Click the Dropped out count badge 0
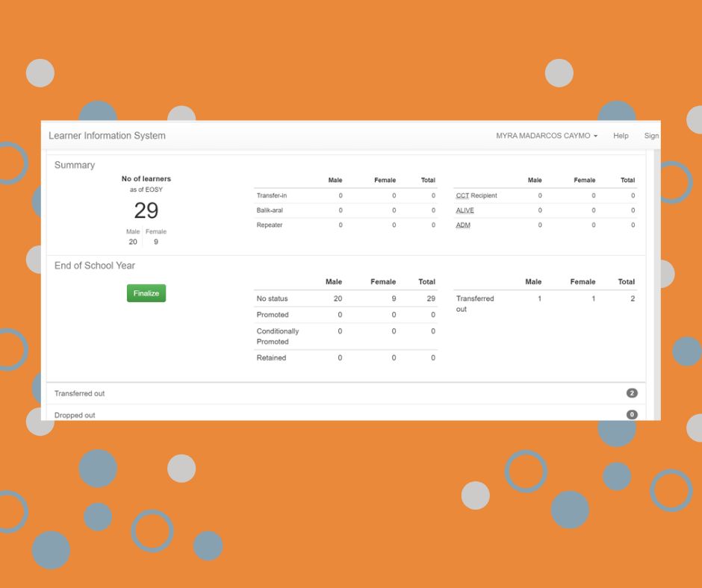This screenshot has width=702, height=588. (x=632, y=414)
